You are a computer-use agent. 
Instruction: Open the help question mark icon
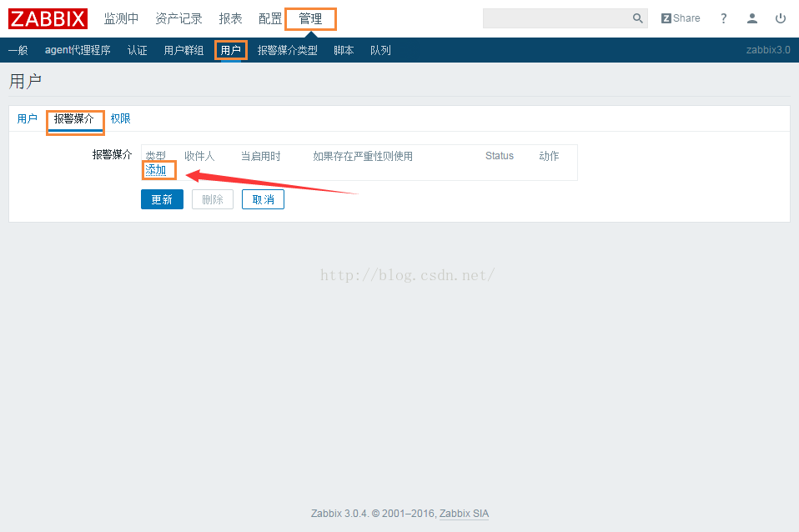(724, 18)
